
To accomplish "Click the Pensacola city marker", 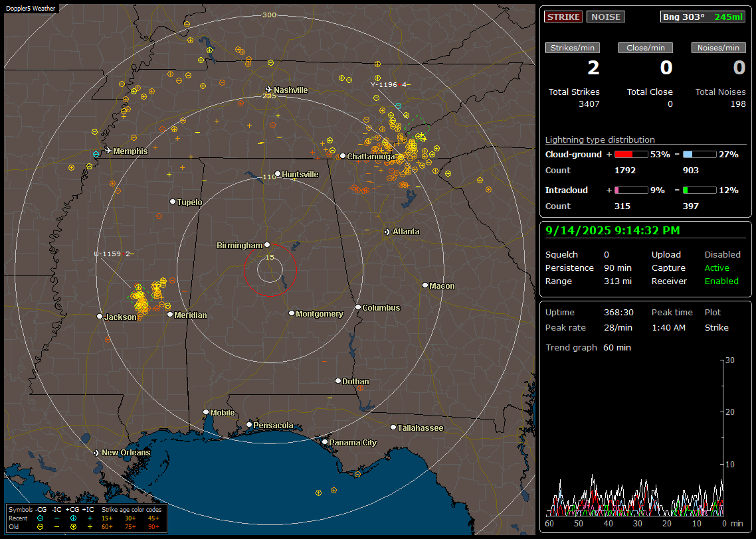I will tap(249, 424).
